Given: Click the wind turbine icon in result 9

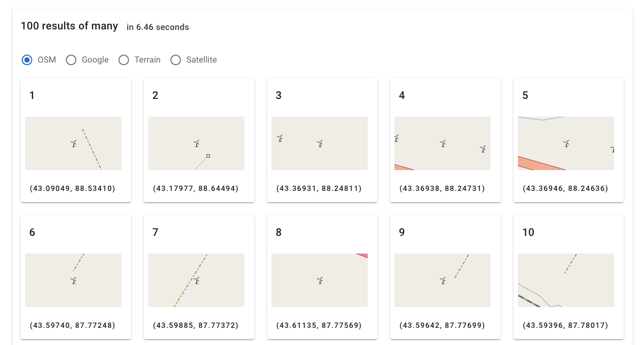Looking at the screenshot, I should pyautogui.click(x=443, y=280).
